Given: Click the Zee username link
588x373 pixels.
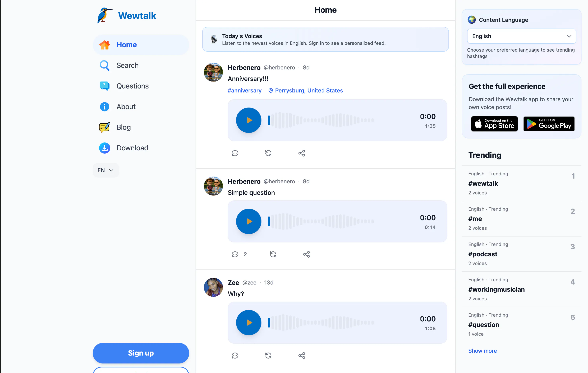Looking at the screenshot, I should pyautogui.click(x=233, y=283).
